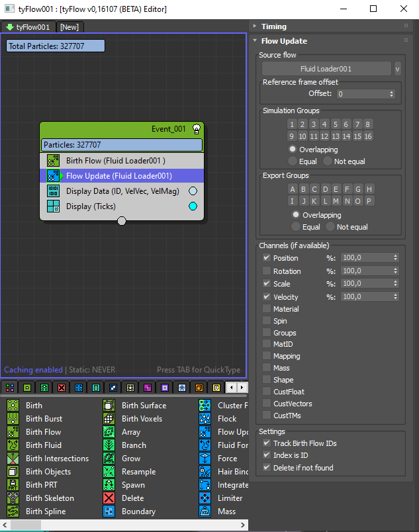Toggle simulation group 16 button
The height and width of the screenshot is (532, 419).
point(368,136)
